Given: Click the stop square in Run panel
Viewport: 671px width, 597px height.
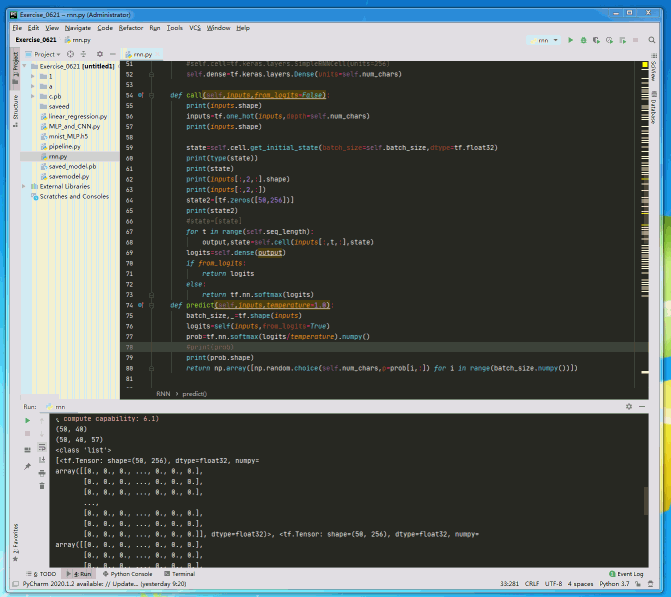Looking at the screenshot, I should (x=27, y=434).
